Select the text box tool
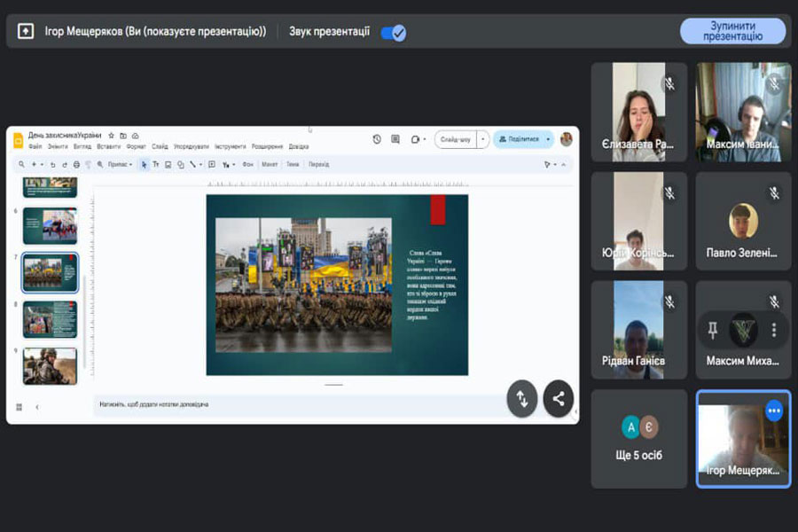Image resolution: width=798 pixels, height=532 pixels. pyautogui.click(x=156, y=165)
